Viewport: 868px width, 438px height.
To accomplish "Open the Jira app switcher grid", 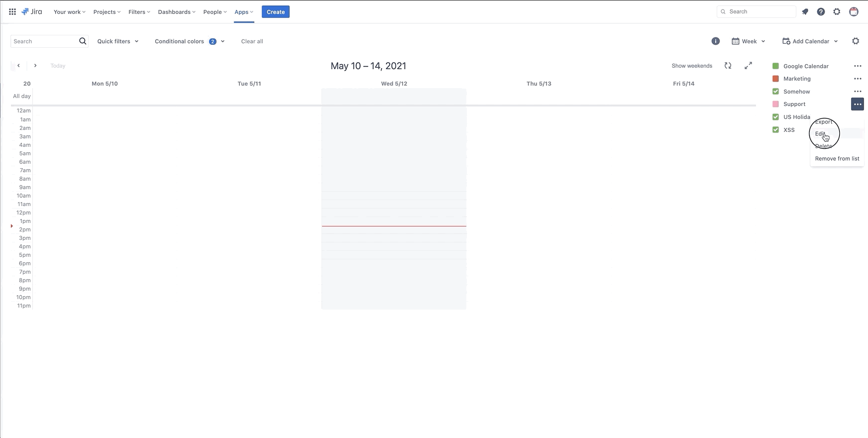I will (12, 11).
